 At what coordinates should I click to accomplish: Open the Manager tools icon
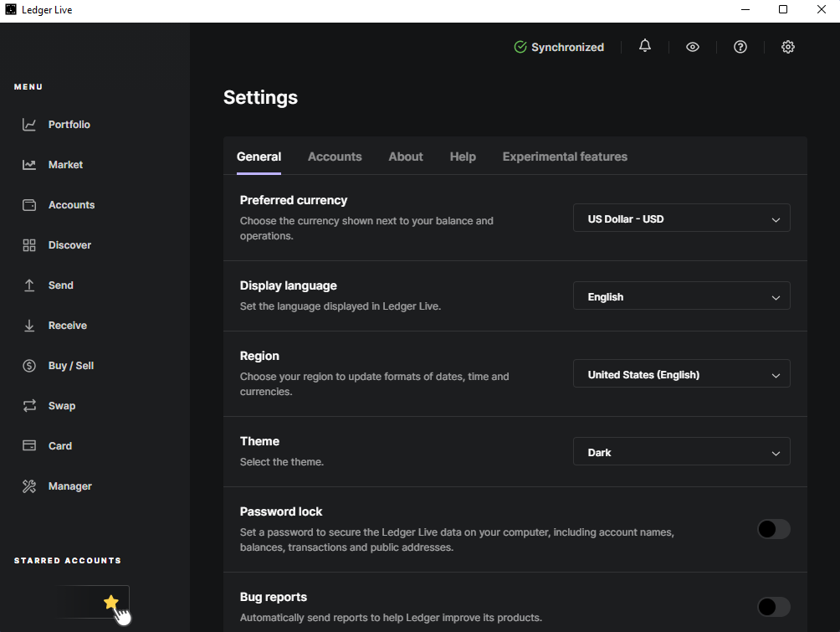[x=29, y=486]
